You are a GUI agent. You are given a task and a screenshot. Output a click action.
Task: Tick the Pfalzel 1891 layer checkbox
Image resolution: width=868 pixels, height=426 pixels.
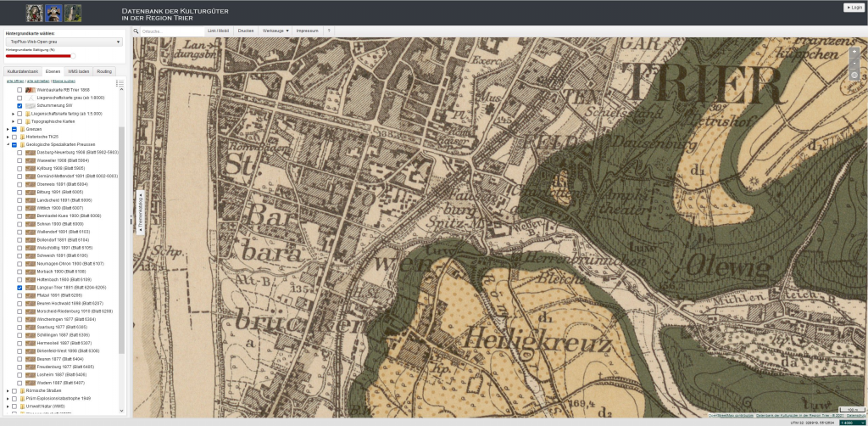click(20, 295)
